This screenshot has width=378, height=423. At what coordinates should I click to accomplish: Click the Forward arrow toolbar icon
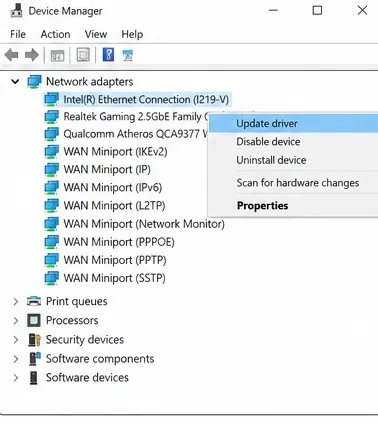click(x=32, y=55)
